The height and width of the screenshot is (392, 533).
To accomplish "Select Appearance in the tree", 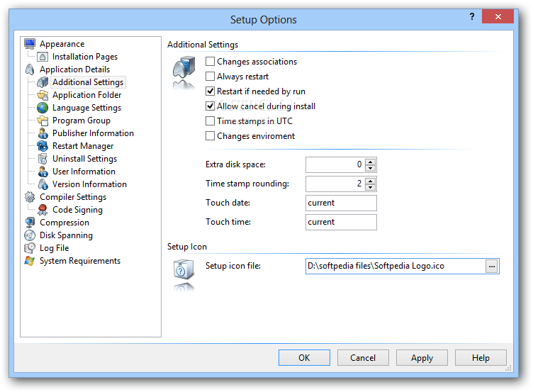I will [x=62, y=44].
